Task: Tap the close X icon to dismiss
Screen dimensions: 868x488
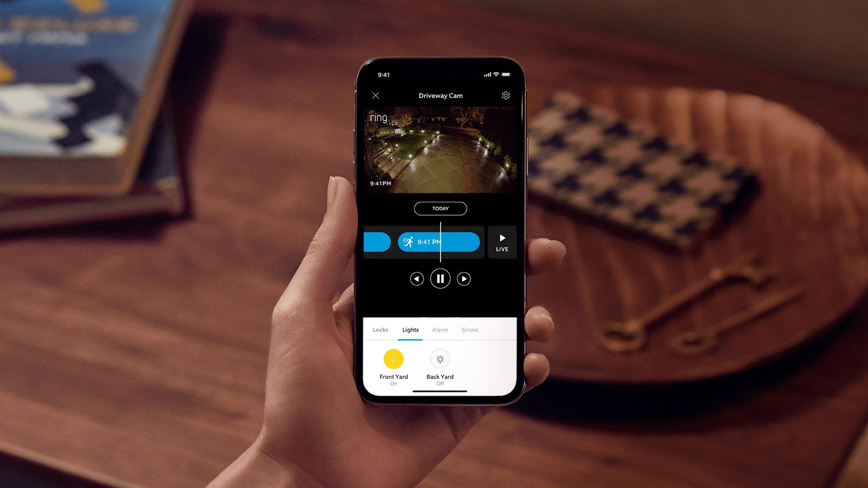Action: (x=374, y=95)
